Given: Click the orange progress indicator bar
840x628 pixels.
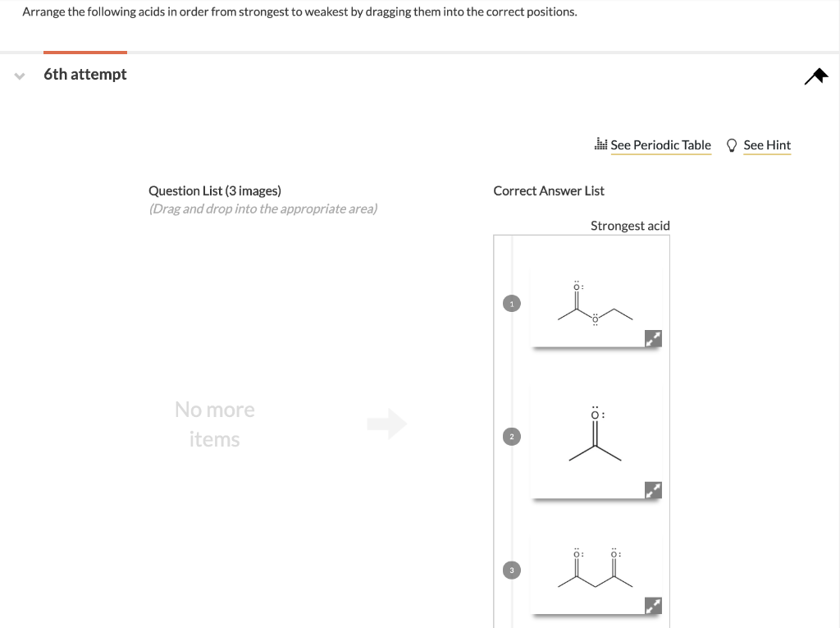Looking at the screenshot, I should pos(85,51).
